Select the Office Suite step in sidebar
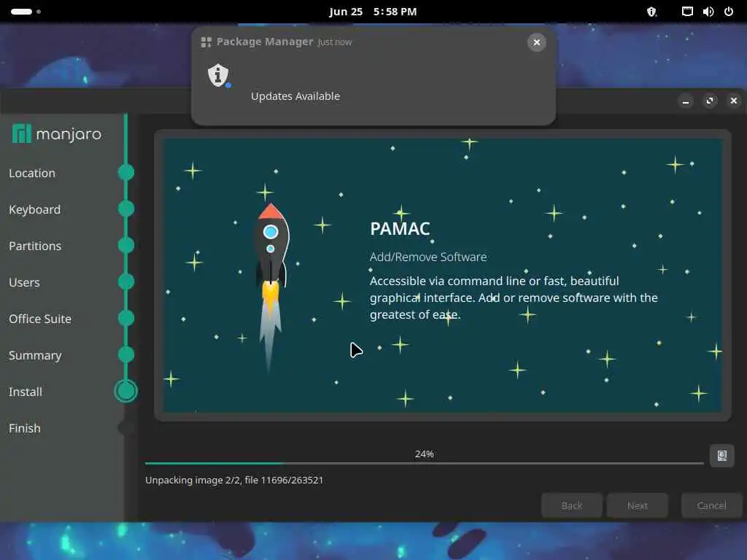The image size is (747, 560). tap(40, 319)
